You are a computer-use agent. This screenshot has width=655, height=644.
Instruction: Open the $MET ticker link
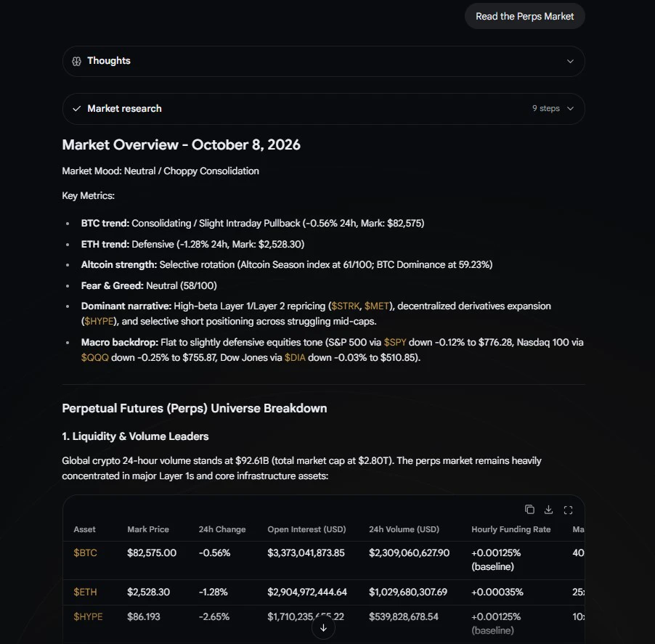click(377, 306)
